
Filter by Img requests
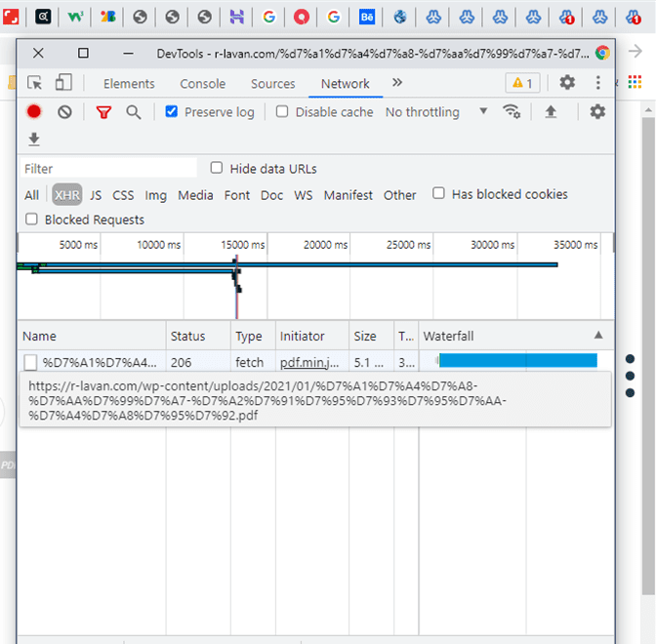point(155,195)
